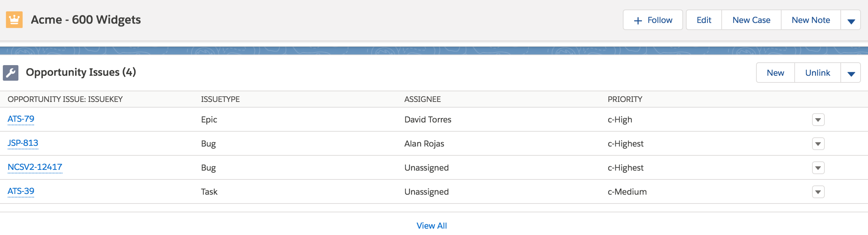Create a New Case from the record
Screen dimensions: 868x235
coord(751,20)
